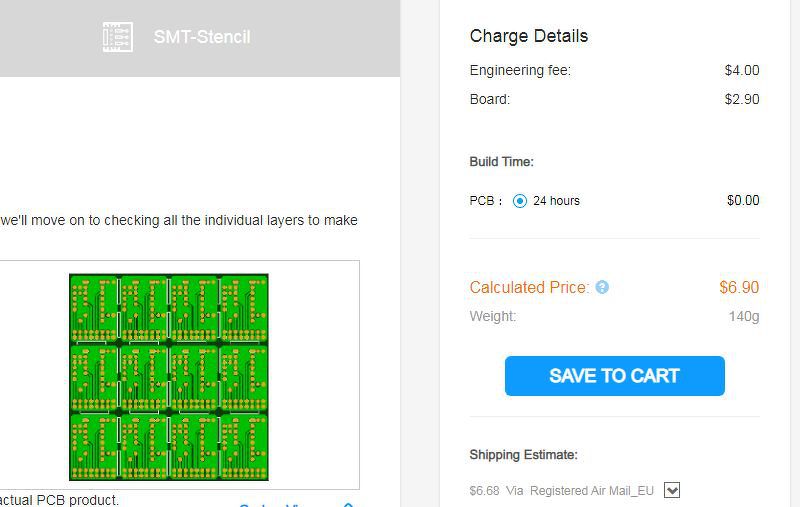
Task: Click the $4.00 engineering fee amount
Action: (x=742, y=71)
